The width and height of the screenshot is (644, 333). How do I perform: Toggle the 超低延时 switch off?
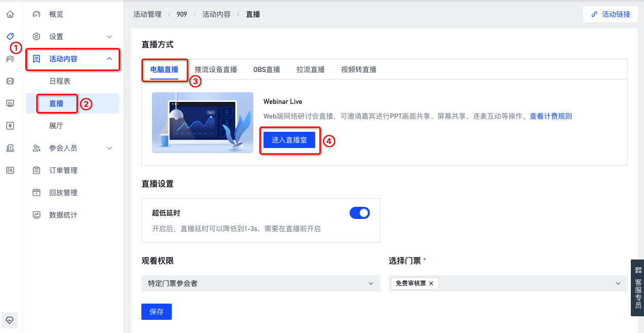coord(360,213)
